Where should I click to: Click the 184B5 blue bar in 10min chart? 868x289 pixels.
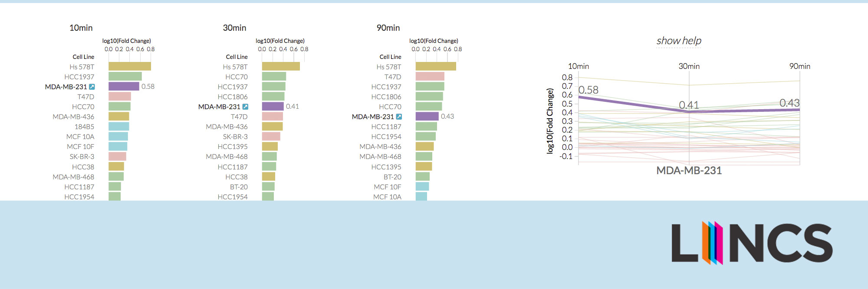tap(118, 127)
